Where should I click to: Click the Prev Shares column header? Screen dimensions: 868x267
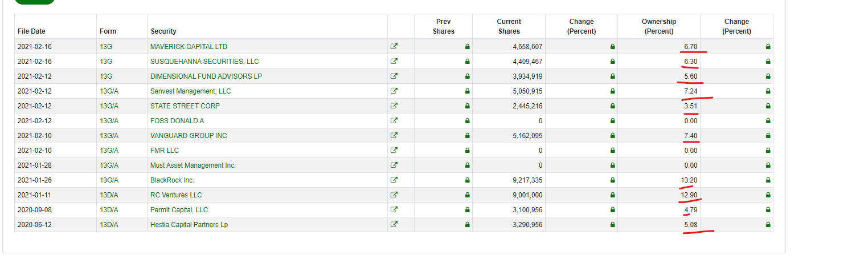(444, 26)
